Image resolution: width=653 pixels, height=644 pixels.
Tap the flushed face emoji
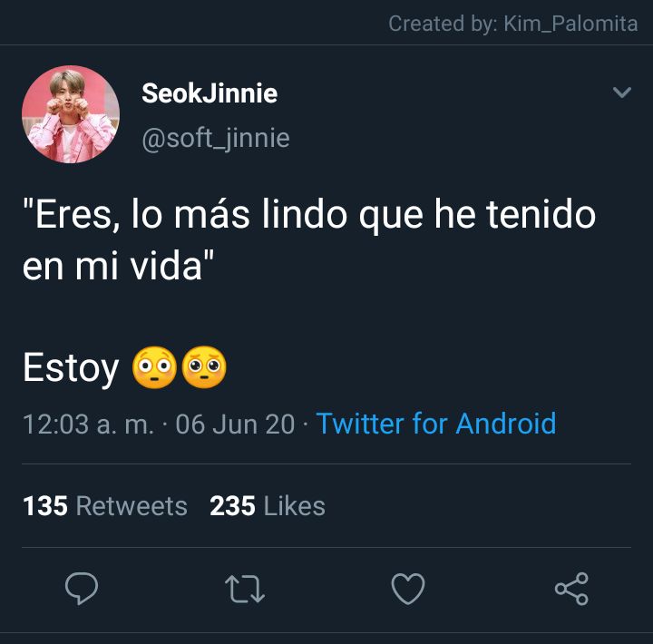[154, 367]
